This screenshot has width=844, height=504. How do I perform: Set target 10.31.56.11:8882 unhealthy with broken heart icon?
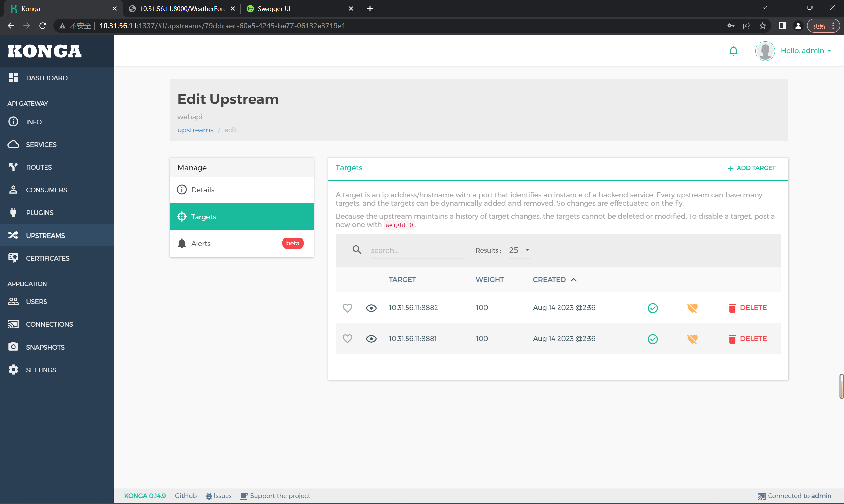pos(692,308)
